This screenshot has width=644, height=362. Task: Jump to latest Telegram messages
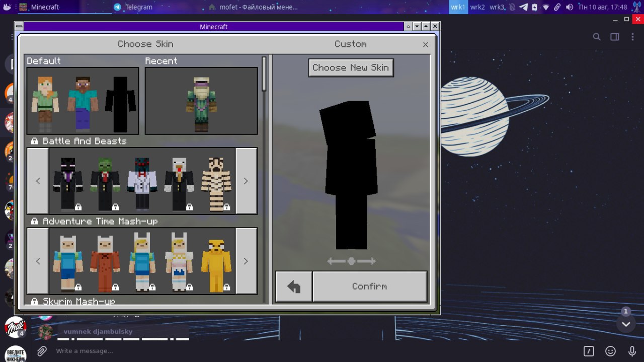click(x=626, y=324)
